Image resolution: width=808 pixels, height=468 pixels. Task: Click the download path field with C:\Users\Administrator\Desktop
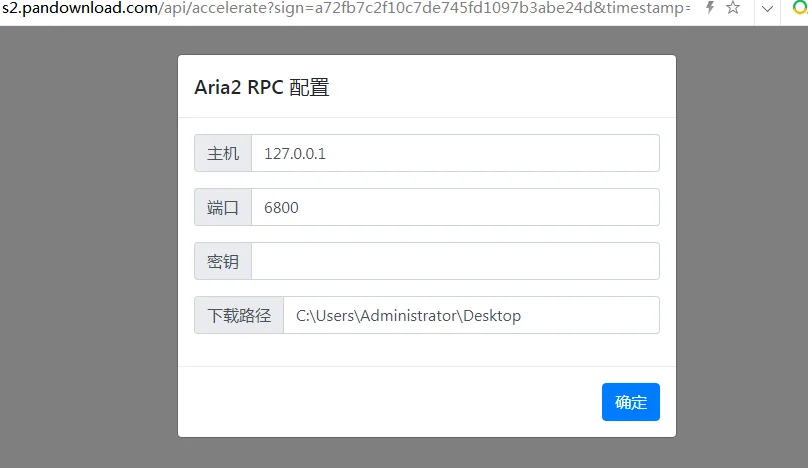(x=471, y=315)
